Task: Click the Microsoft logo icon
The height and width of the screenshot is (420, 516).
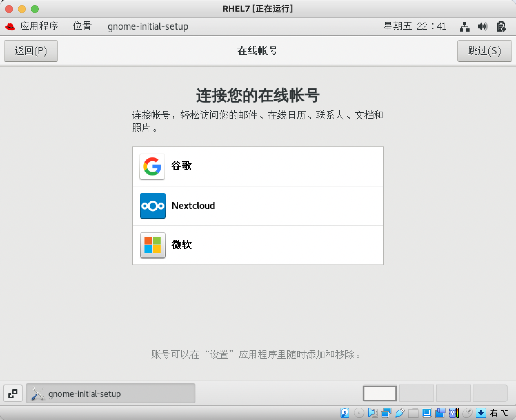Action: click(x=153, y=245)
